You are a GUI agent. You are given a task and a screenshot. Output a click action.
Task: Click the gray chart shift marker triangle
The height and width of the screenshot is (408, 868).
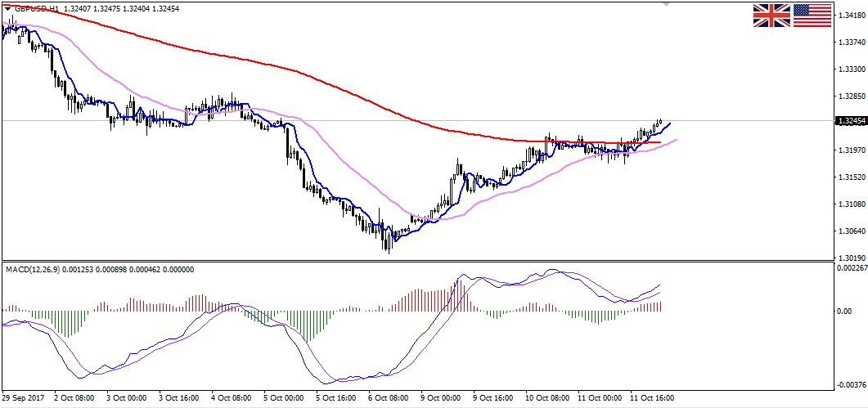click(667, 4)
